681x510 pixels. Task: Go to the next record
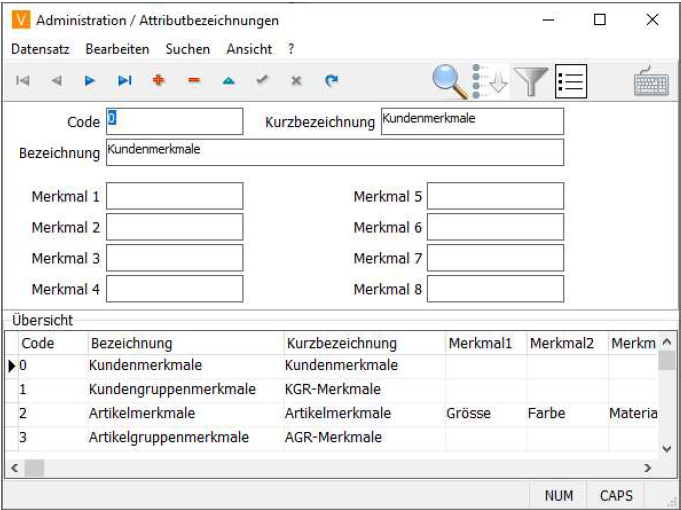tap(90, 80)
